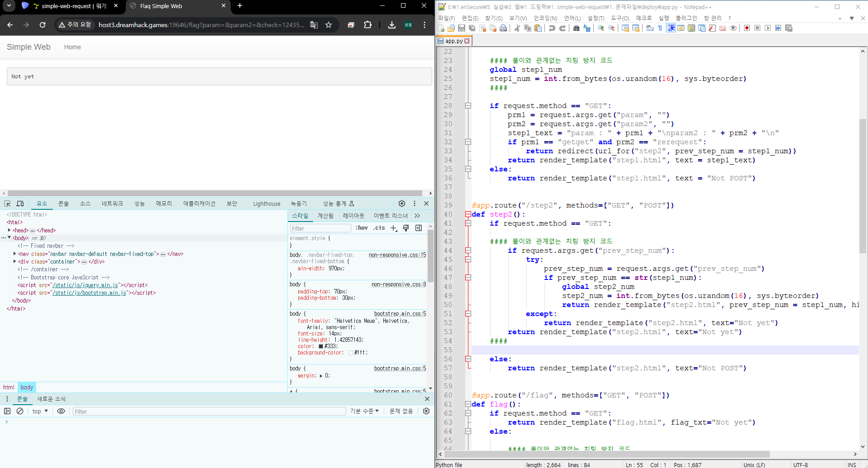Click the Print icon in Notepad++
The width and height of the screenshot is (868, 468).
pos(503,28)
